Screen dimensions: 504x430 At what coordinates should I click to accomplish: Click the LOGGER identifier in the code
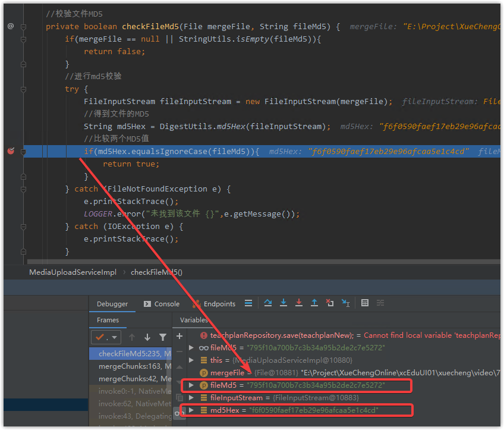(98, 214)
